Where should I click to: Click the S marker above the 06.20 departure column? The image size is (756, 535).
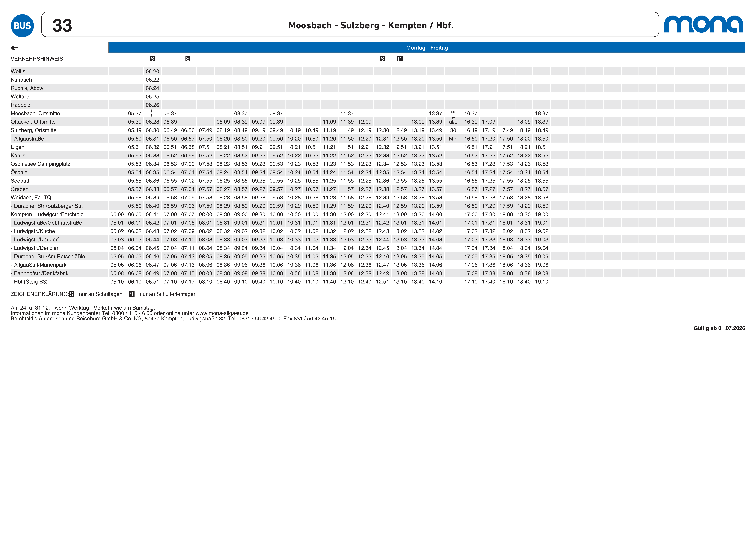click(152, 59)
